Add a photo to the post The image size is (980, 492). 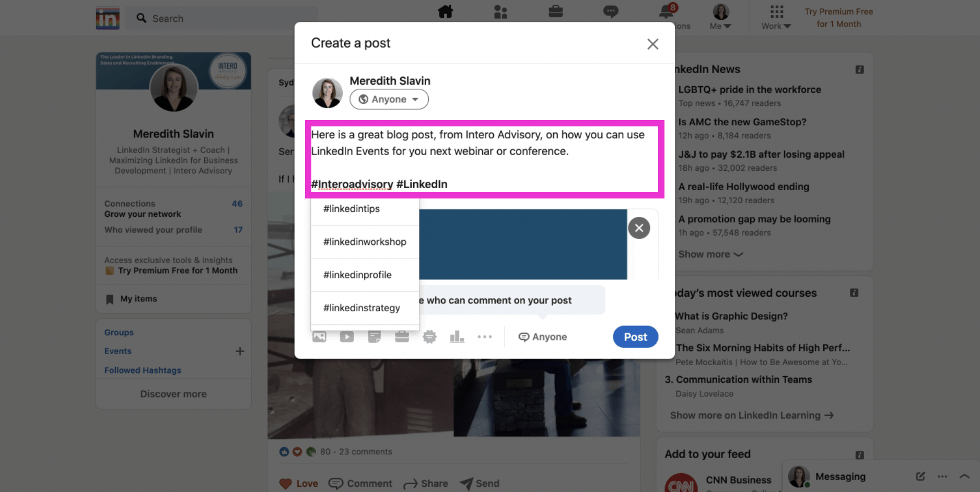point(319,337)
